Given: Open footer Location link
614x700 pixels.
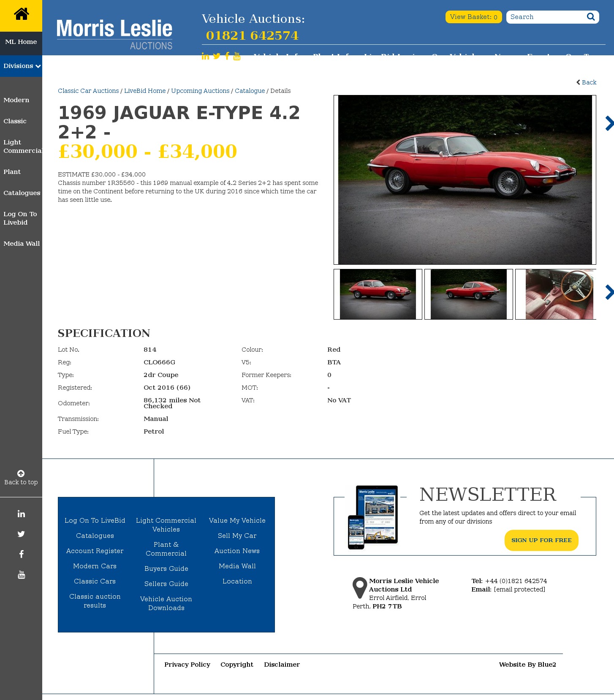Looking at the screenshot, I should pyautogui.click(x=237, y=581).
